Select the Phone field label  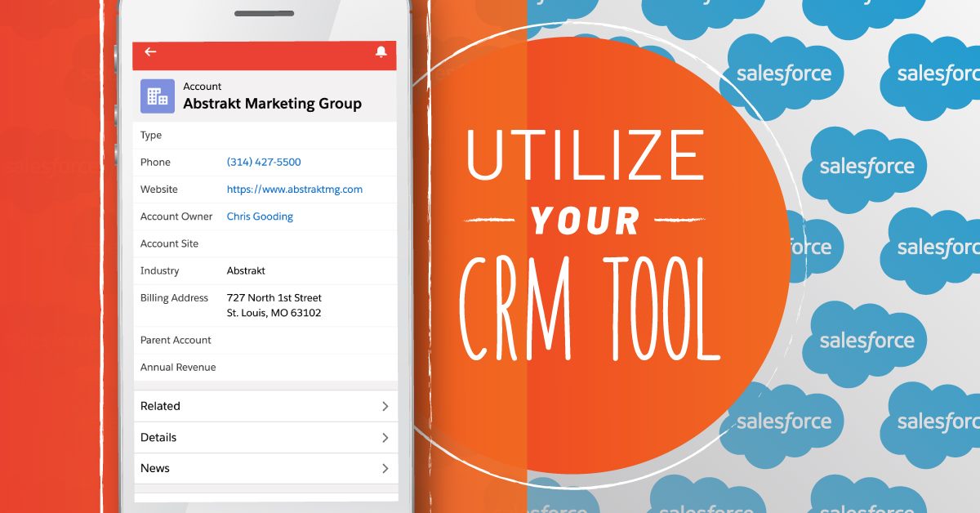click(155, 162)
